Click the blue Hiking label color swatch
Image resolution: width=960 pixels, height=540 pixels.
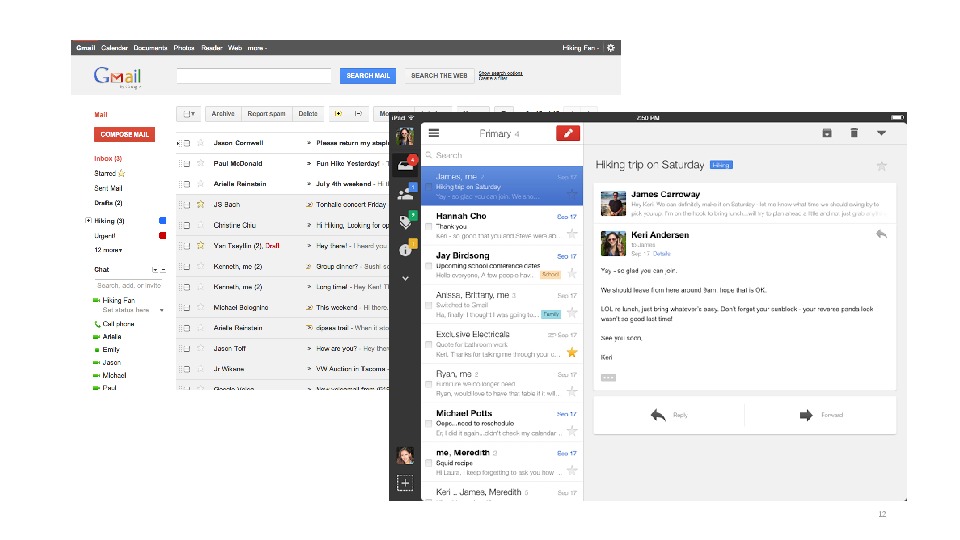(162, 220)
